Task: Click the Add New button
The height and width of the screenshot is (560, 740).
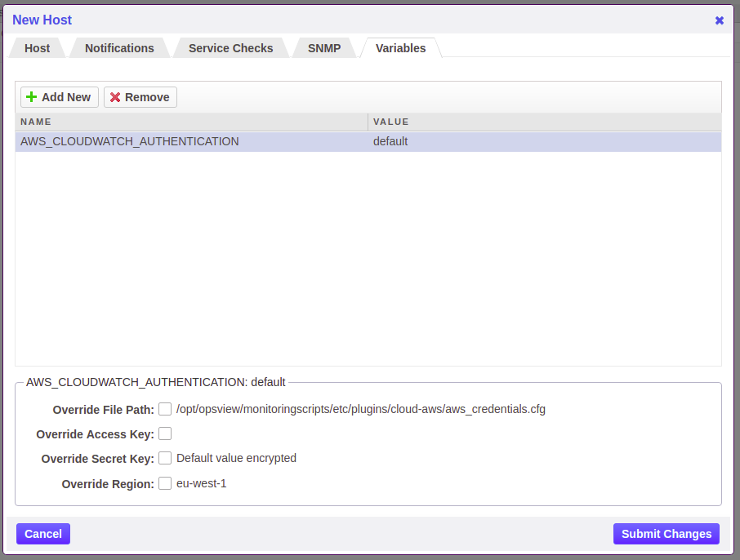Action: (59, 96)
